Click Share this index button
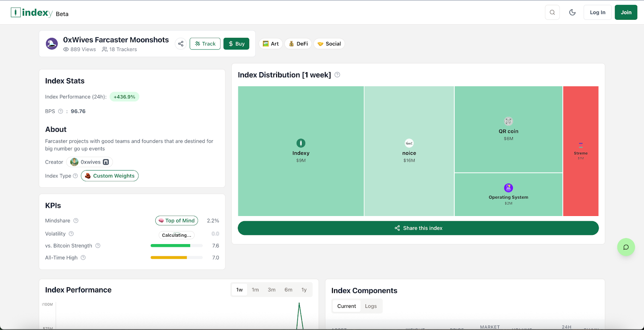The height and width of the screenshot is (330, 644). (x=418, y=228)
